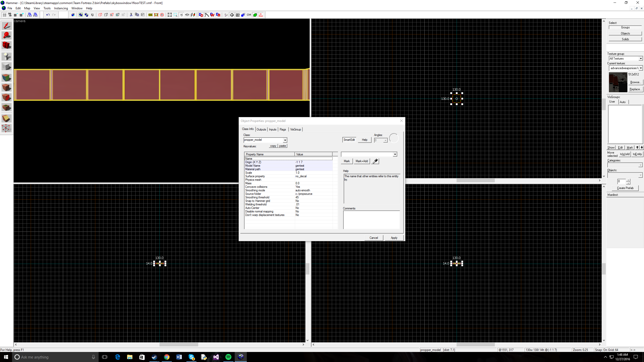The image size is (644, 362).
Task: Switch to the VisGroup tab
Action: point(295,129)
